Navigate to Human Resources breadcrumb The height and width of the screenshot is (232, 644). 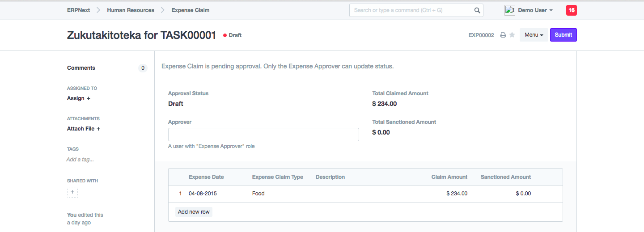[x=131, y=10]
